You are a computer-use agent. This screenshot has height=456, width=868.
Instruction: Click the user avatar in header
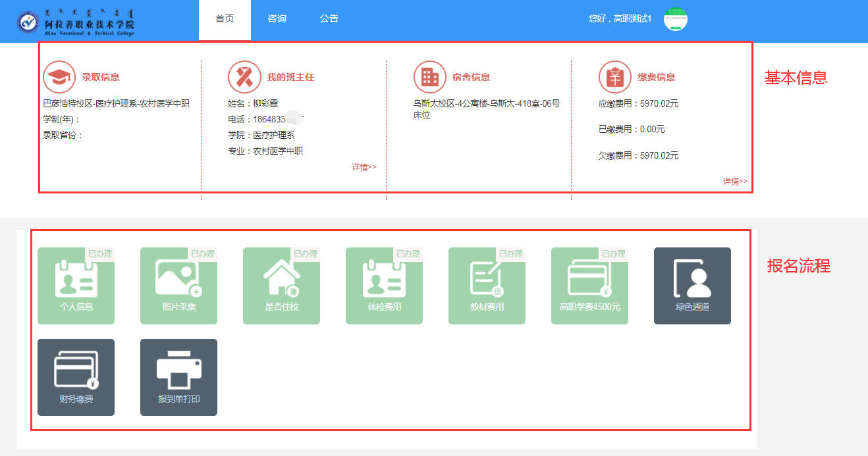[x=675, y=19]
